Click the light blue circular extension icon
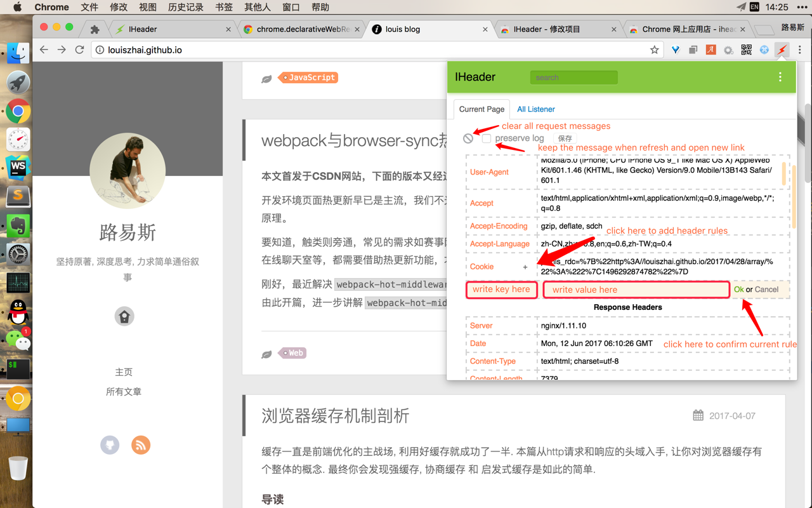This screenshot has height=508, width=812. pyautogui.click(x=764, y=50)
